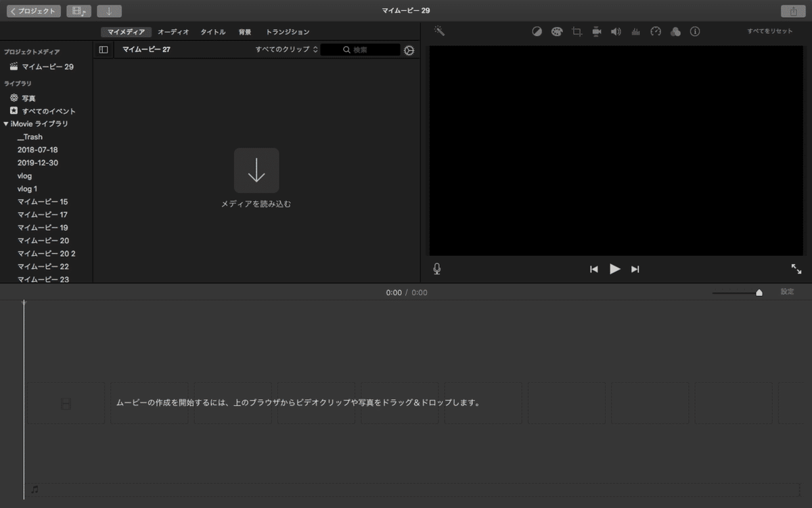Open the video stabilization controls
The width and height of the screenshot is (812, 508).
595,31
